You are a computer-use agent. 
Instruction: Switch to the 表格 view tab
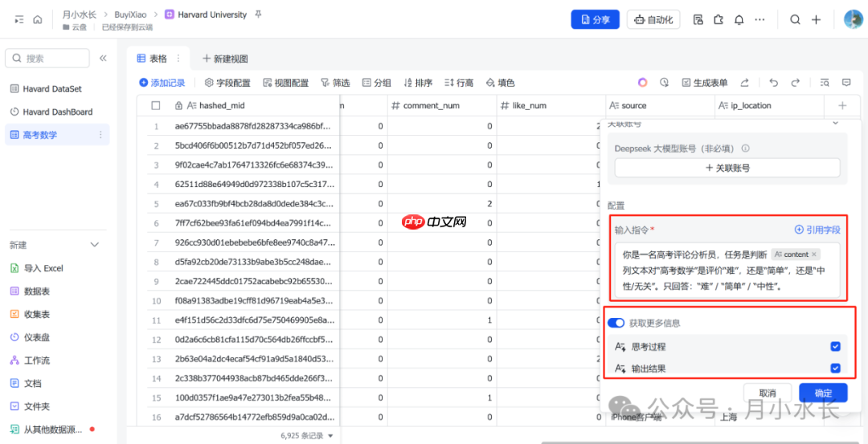tap(152, 58)
